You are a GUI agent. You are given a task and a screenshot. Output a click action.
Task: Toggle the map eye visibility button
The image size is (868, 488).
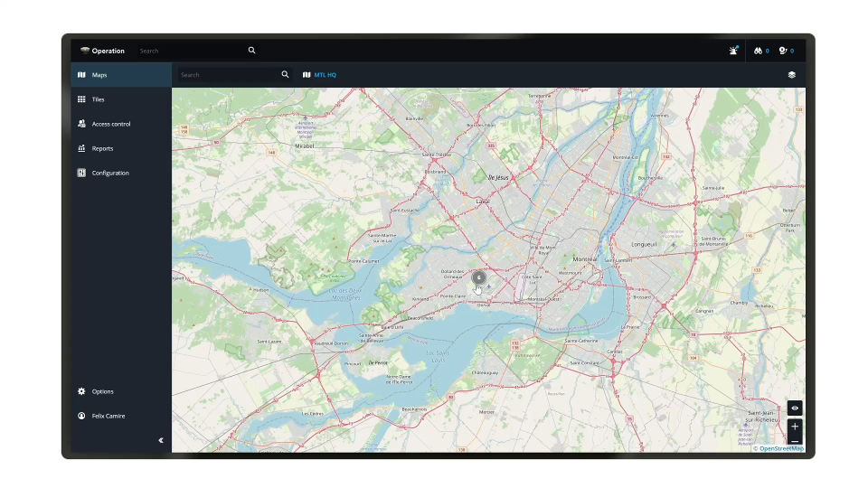click(795, 408)
